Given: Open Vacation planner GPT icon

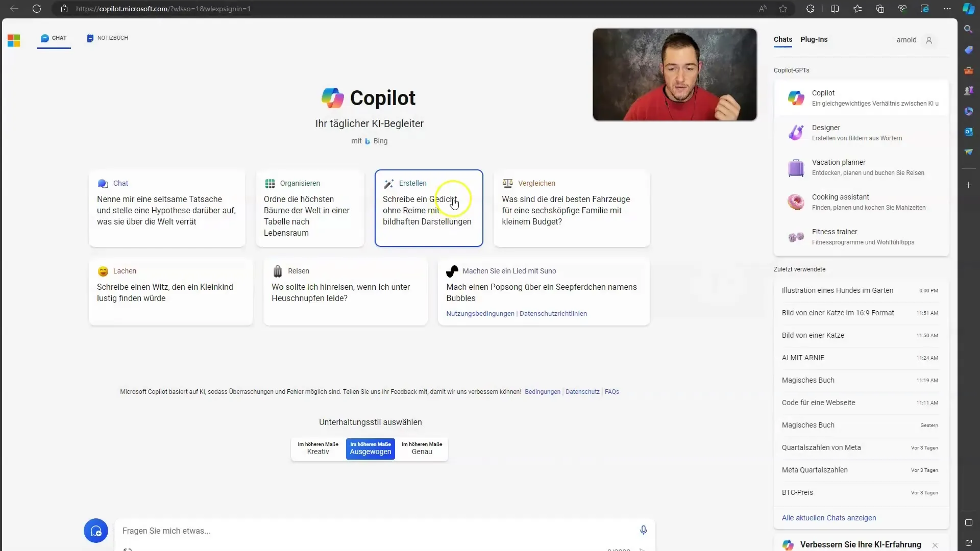Looking at the screenshot, I should 796,167.
